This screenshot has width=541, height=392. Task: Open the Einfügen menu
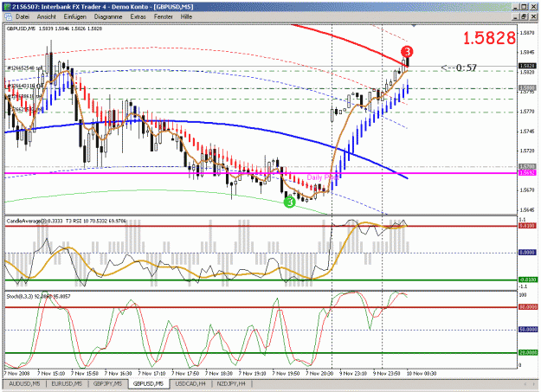[x=74, y=16]
